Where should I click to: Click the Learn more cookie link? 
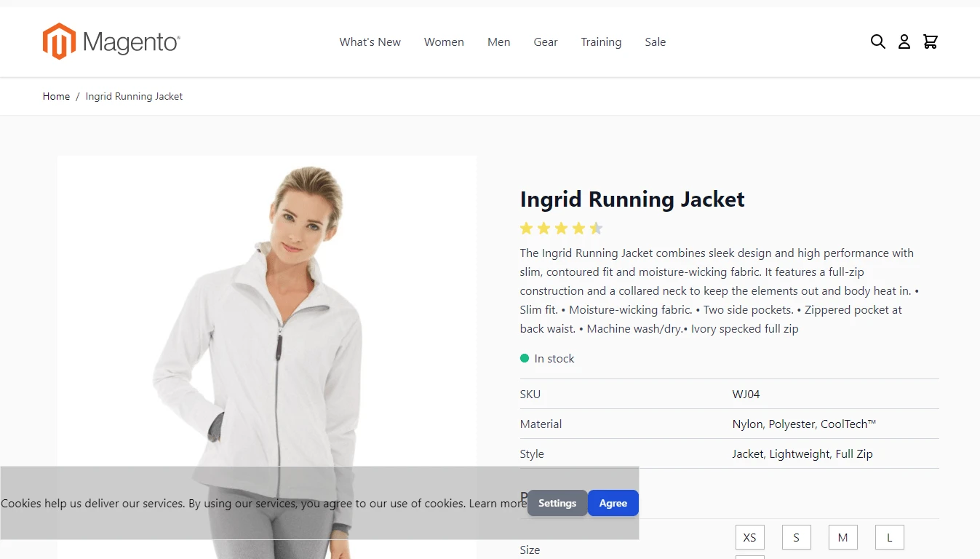497,504
